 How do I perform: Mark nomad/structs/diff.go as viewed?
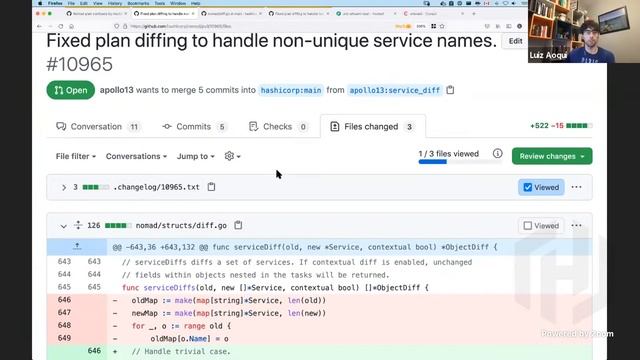click(541, 225)
